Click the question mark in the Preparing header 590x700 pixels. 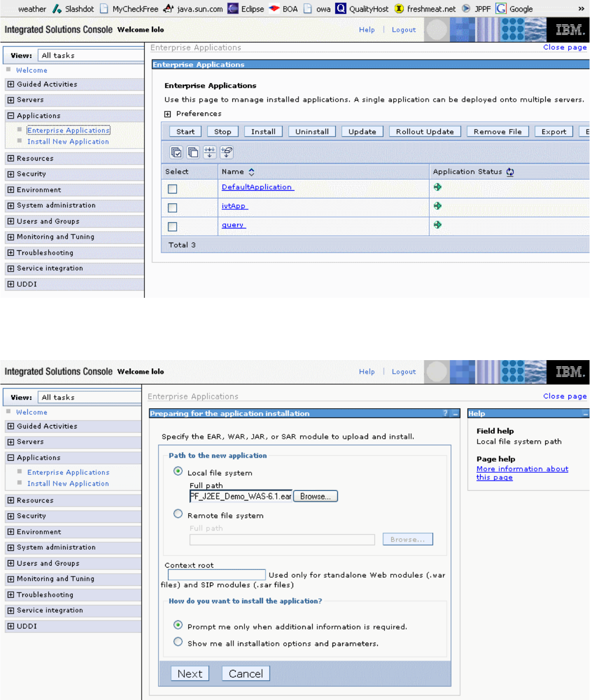coord(446,414)
